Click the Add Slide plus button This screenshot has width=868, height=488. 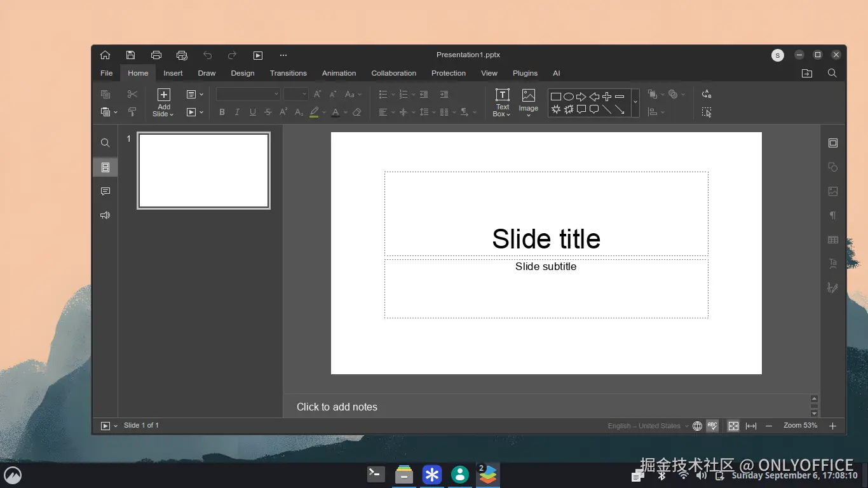coord(164,95)
